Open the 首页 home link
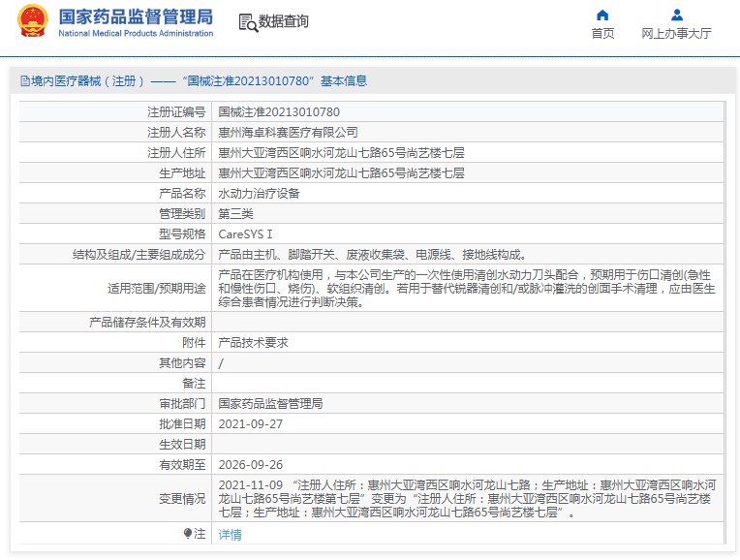The height and width of the screenshot is (560, 740). click(602, 34)
